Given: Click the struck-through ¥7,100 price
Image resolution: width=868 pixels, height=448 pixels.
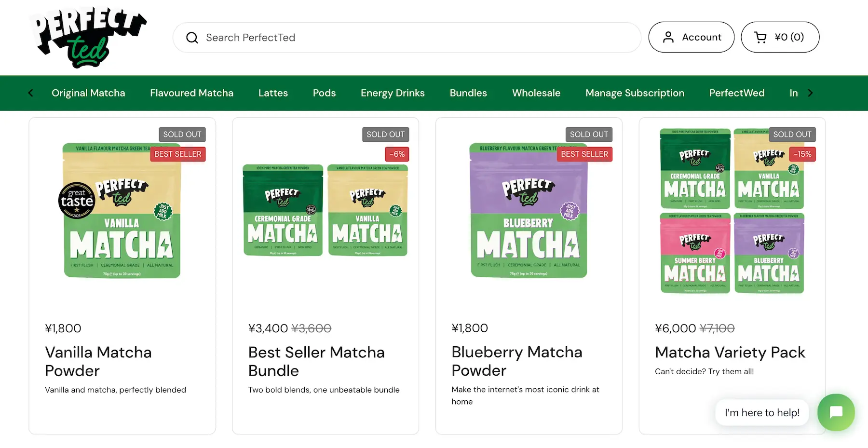Looking at the screenshot, I should pyautogui.click(x=717, y=328).
